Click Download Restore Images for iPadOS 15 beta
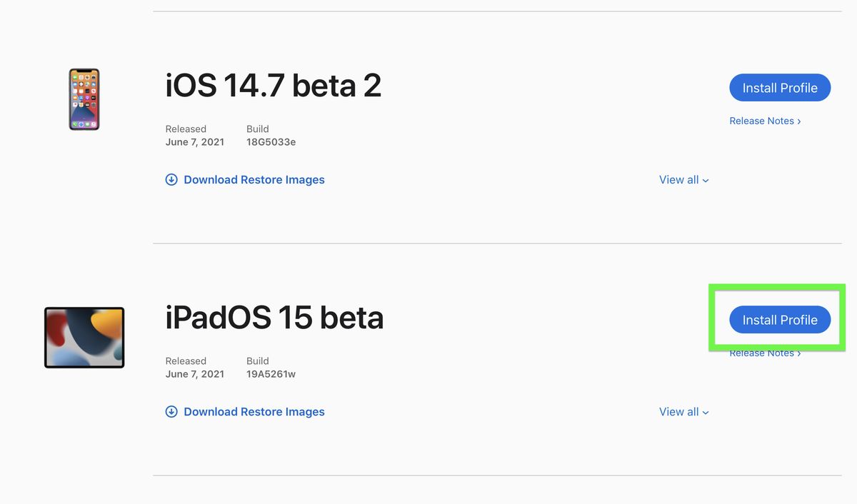The width and height of the screenshot is (857, 504). [254, 411]
